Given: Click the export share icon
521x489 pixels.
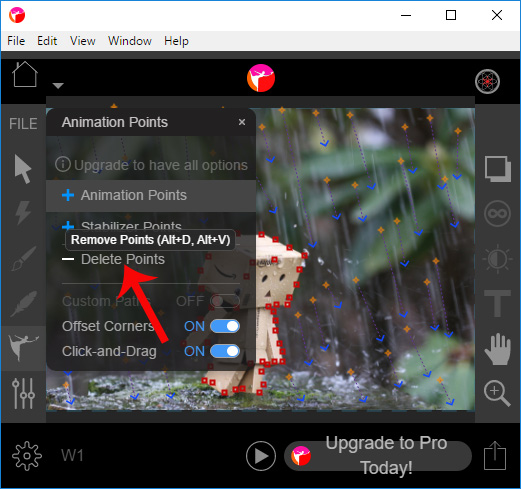Looking at the screenshot, I should coord(495,455).
